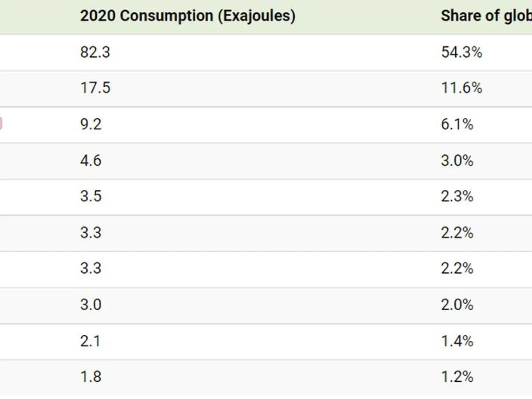Click the Share of global column header
The height and width of the screenshot is (399, 532).
(x=486, y=16)
